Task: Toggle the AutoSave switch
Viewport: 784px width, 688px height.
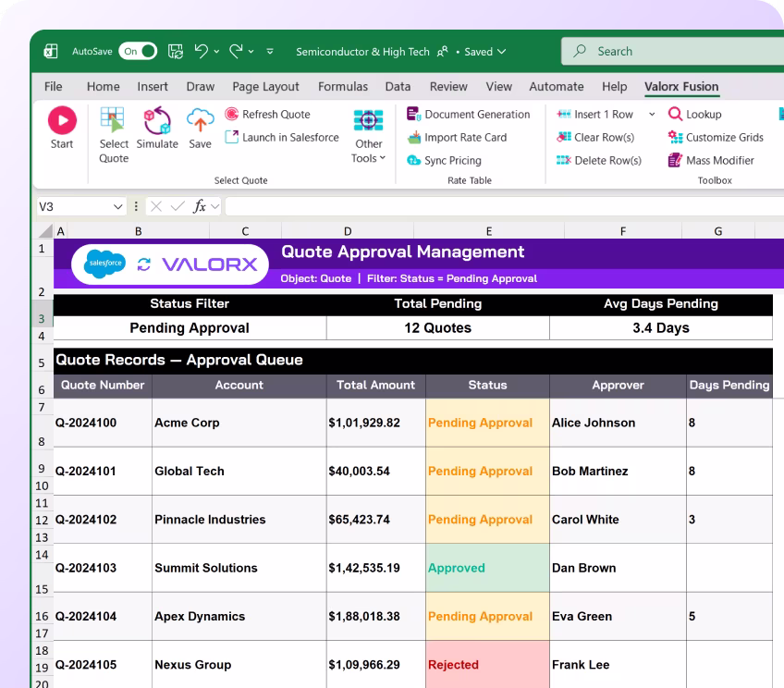Action: click(138, 51)
